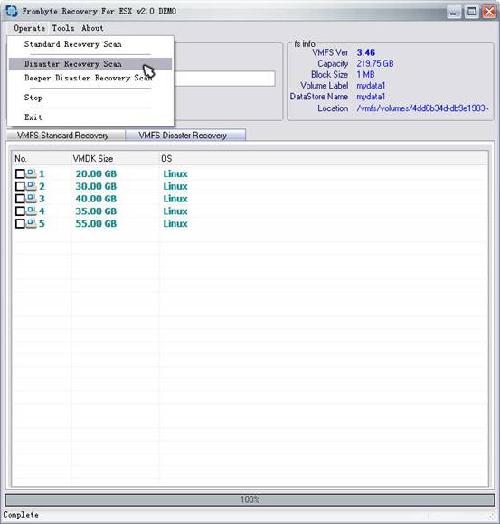Select the 20.00 GB size value
The height and width of the screenshot is (524, 500).
96,174
